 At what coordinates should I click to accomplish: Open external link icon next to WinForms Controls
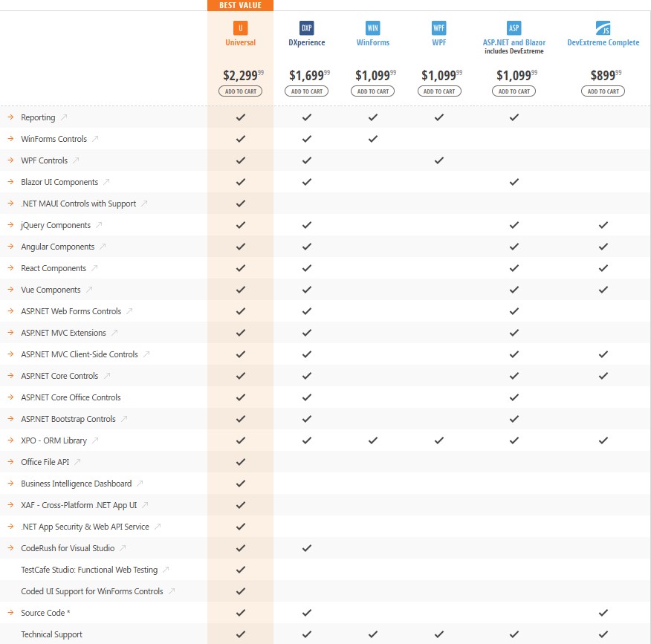pyautogui.click(x=95, y=139)
